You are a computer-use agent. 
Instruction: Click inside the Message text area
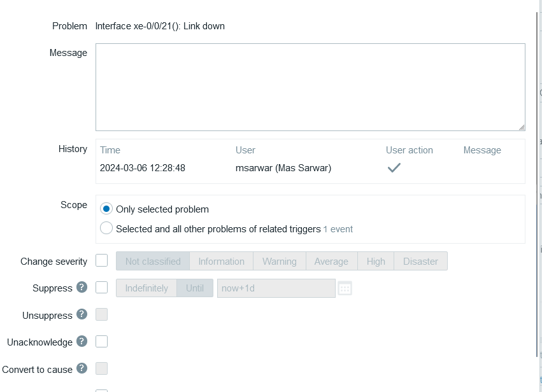click(310, 87)
